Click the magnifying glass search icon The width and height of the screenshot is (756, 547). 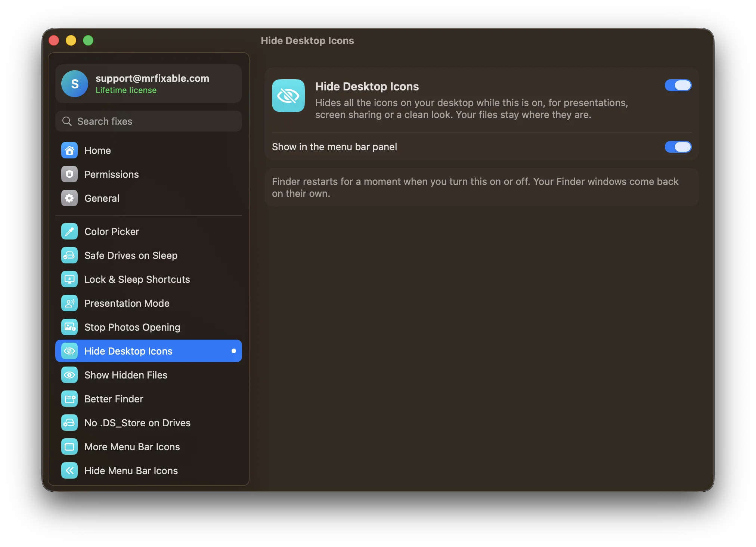pyautogui.click(x=67, y=121)
